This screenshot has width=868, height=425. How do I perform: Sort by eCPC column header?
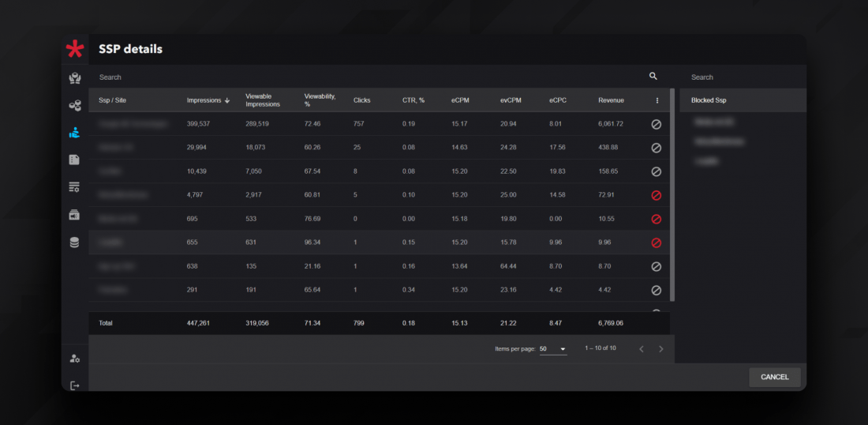pos(557,100)
